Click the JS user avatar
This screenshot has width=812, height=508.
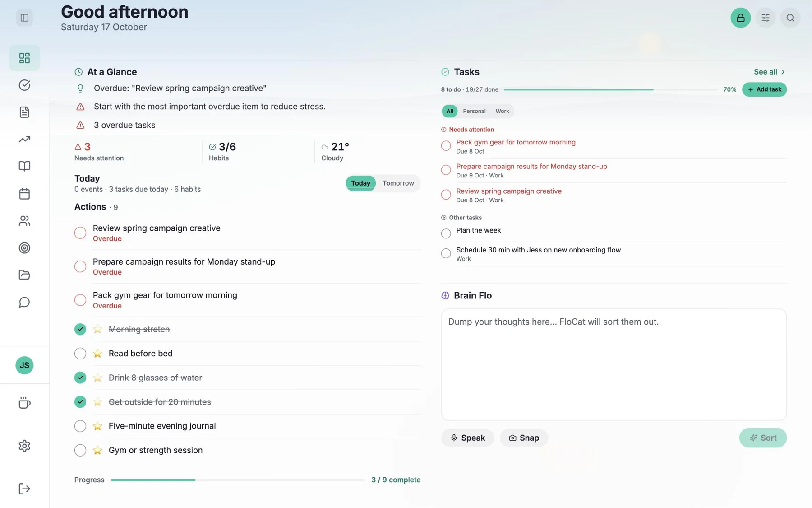point(24,365)
